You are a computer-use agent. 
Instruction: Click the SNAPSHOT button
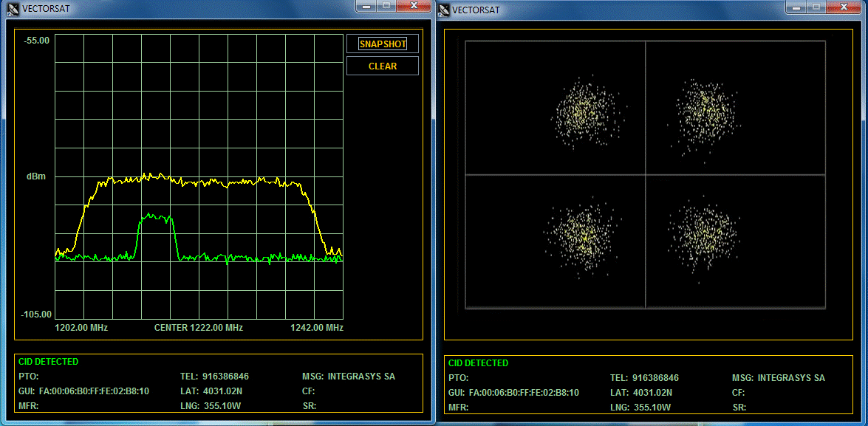(383, 44)
